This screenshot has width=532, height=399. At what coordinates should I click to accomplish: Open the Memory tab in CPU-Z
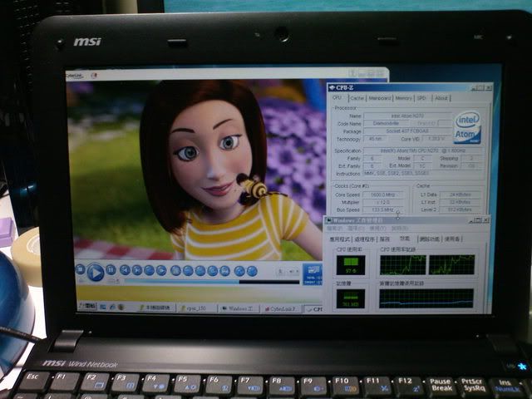[x=403, y=98]
